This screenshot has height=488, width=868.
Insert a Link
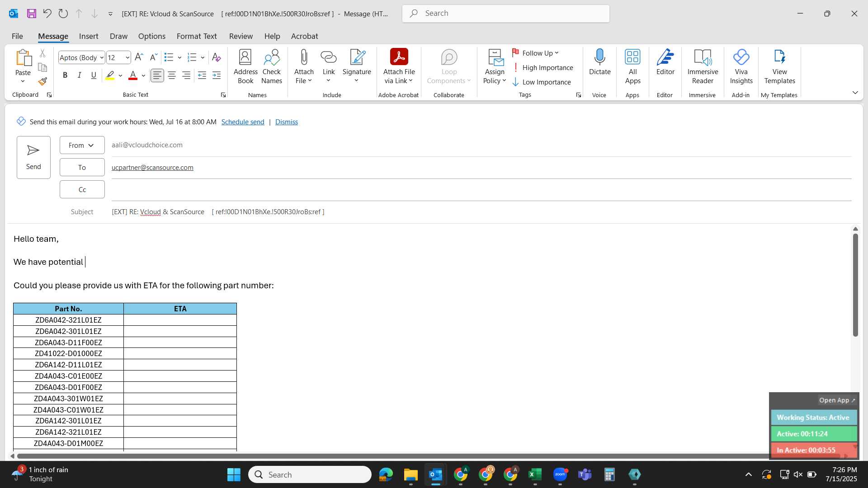point(329,67)
